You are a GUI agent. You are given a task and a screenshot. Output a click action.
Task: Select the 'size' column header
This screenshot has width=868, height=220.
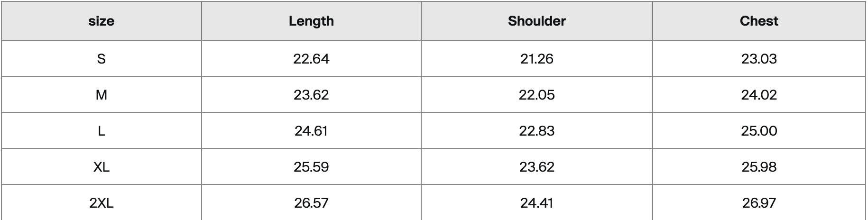pyautogui.click(x=102, y=21)
